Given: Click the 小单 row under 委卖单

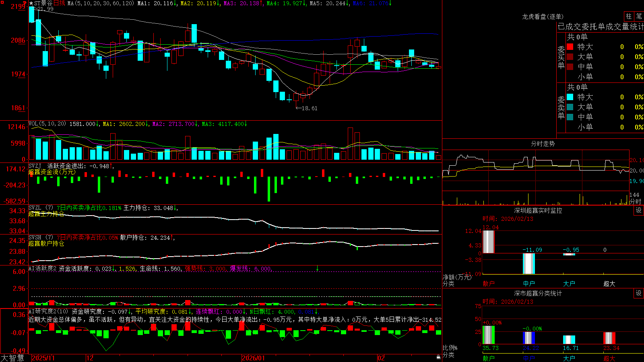Looking at the screenshot, I should [605, 127].
